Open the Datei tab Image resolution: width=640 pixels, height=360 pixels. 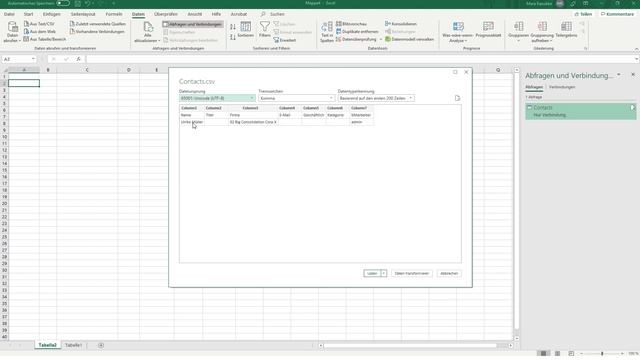(x=9, y=14)
